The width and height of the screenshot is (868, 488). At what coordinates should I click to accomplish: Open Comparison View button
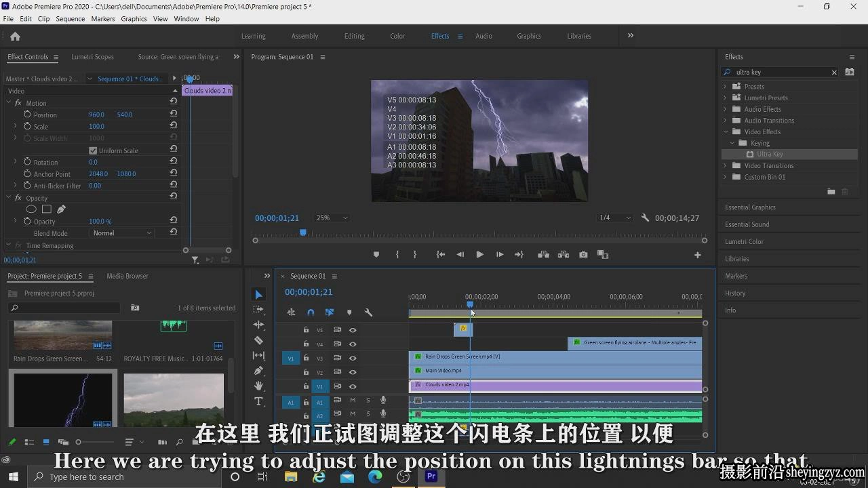[x=603, y=255]
